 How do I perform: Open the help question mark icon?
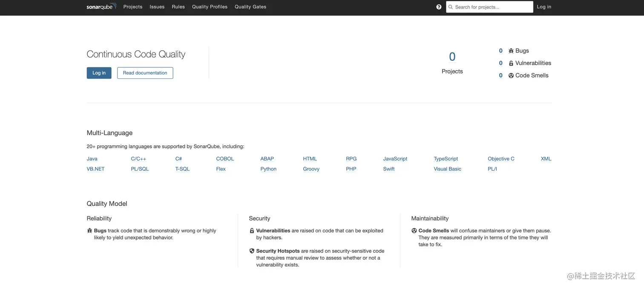(x=439, y=7)
